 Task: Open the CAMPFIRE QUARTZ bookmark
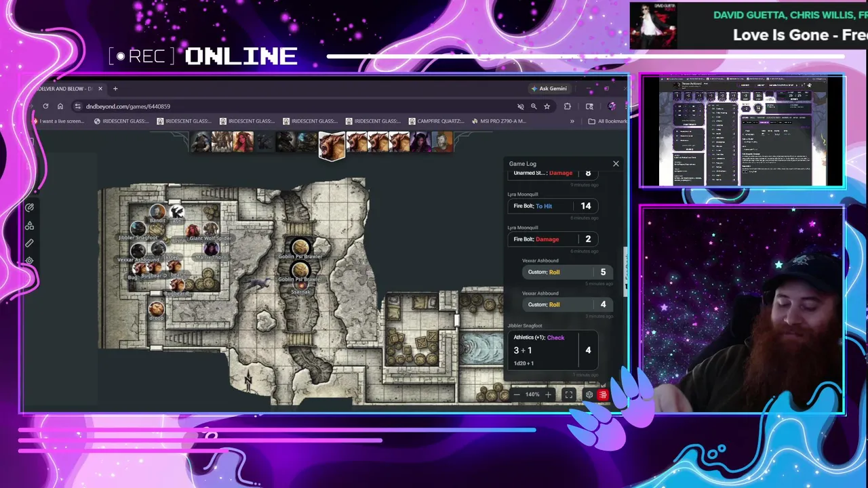click(437, 121)
